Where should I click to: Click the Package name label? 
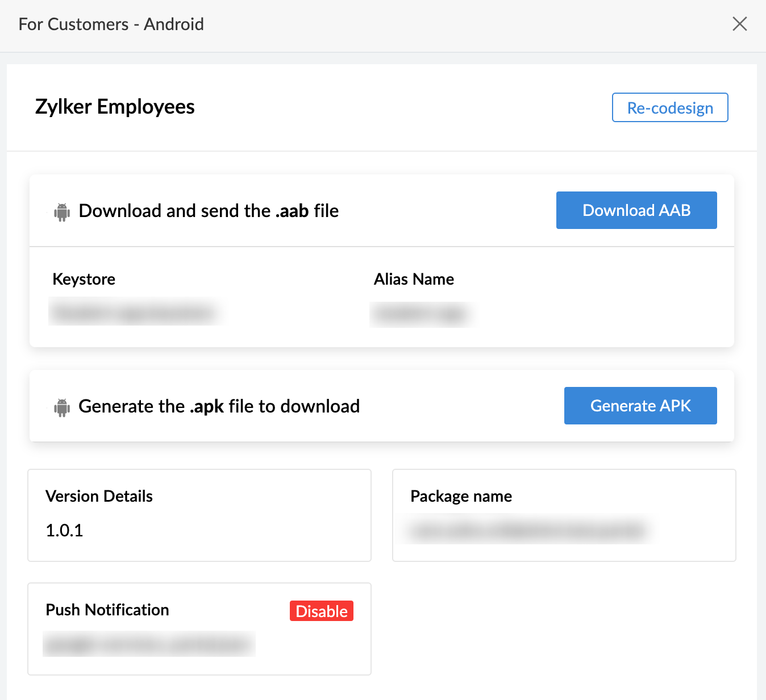[461, 496]
